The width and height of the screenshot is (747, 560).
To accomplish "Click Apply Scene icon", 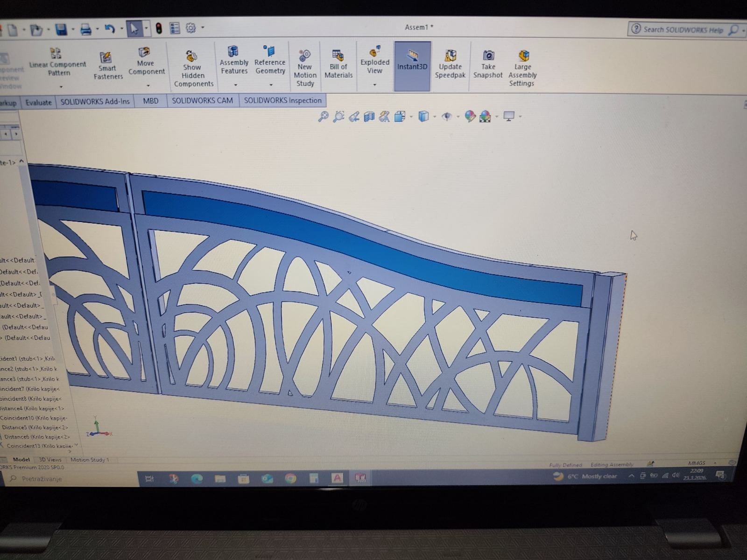I will (x=485, y=117).
